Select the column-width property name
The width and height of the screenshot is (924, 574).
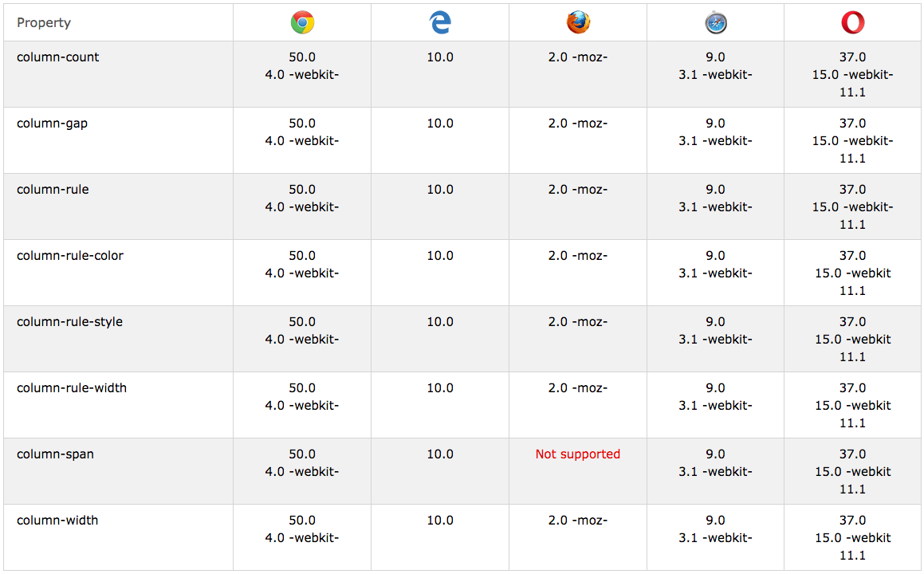[x=57, y=521]
